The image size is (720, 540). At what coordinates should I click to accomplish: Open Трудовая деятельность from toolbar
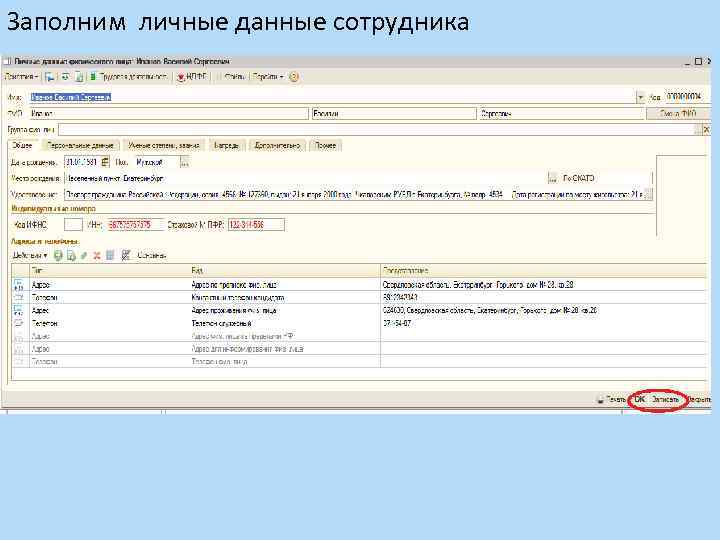coord(129,77)
